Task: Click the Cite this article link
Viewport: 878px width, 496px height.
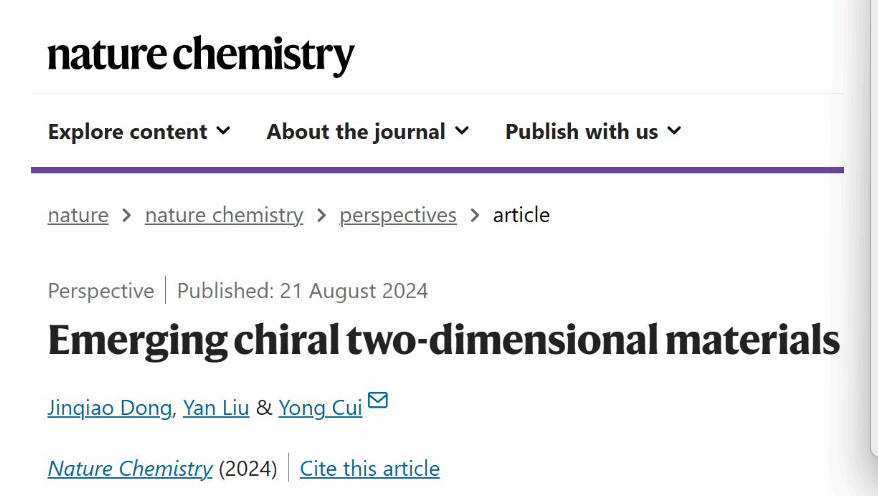Action: [370, 468]
